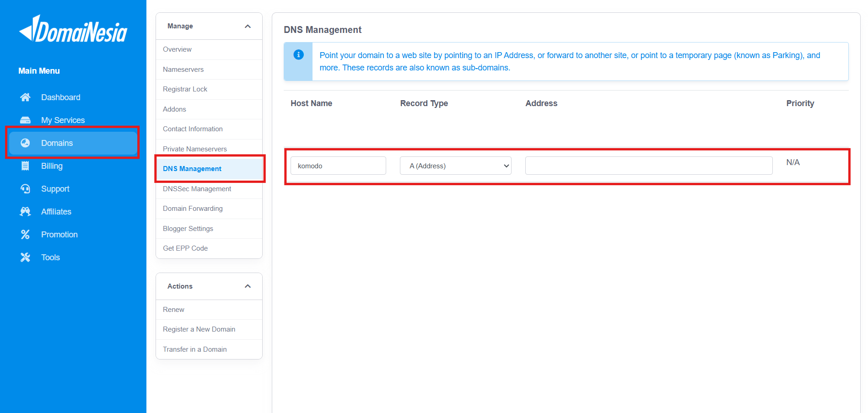
Task: Open the Addons link
Action: pos(209,109)
